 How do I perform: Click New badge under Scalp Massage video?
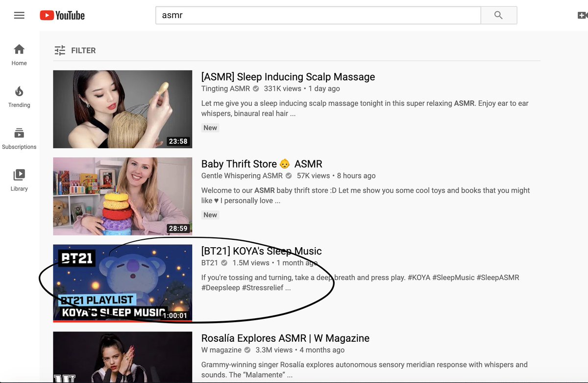point(210,128)
